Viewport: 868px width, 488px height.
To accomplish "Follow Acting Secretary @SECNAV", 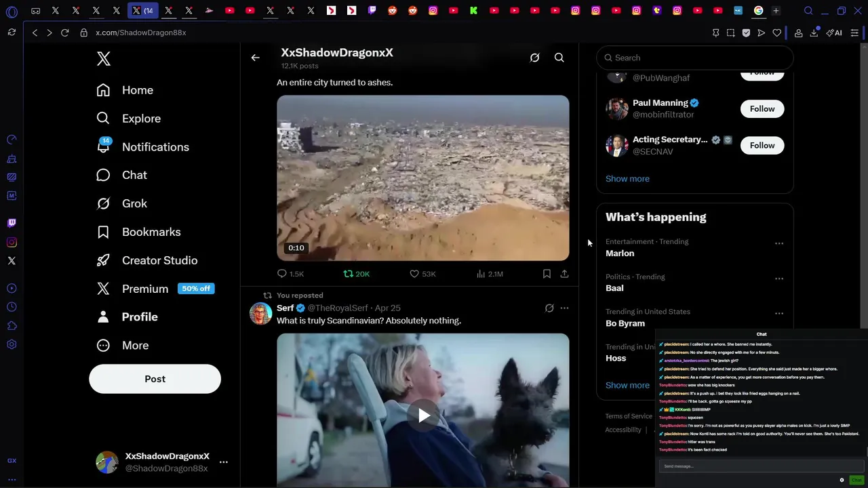I will [x=762, y=145].
